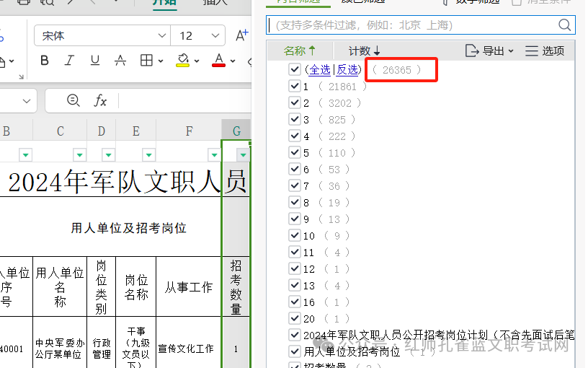Click 全选 to select all items
This screenshot has height=368, width=588.
319,70
